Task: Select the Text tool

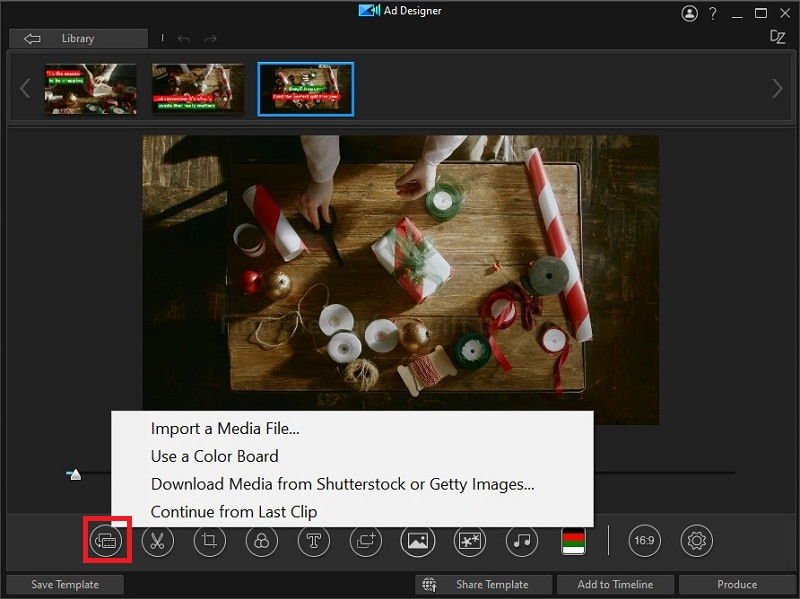Action: click(x=313, y=541)
